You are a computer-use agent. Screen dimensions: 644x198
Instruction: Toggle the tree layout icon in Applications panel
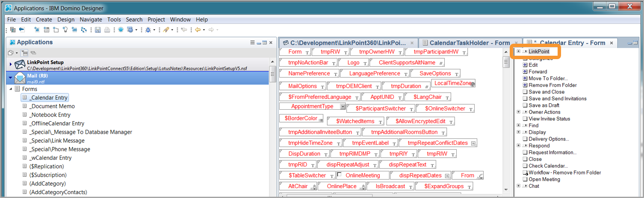(x=24, y=53)
